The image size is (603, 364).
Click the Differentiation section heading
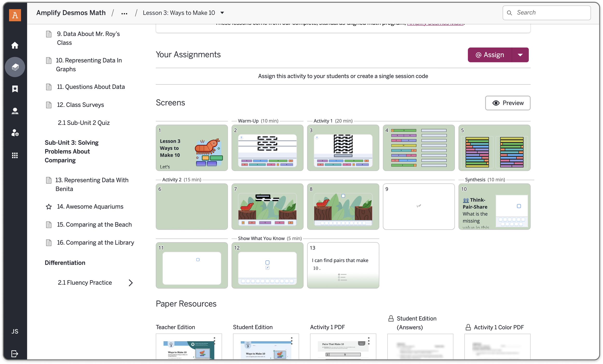click(x=65, y=263)
